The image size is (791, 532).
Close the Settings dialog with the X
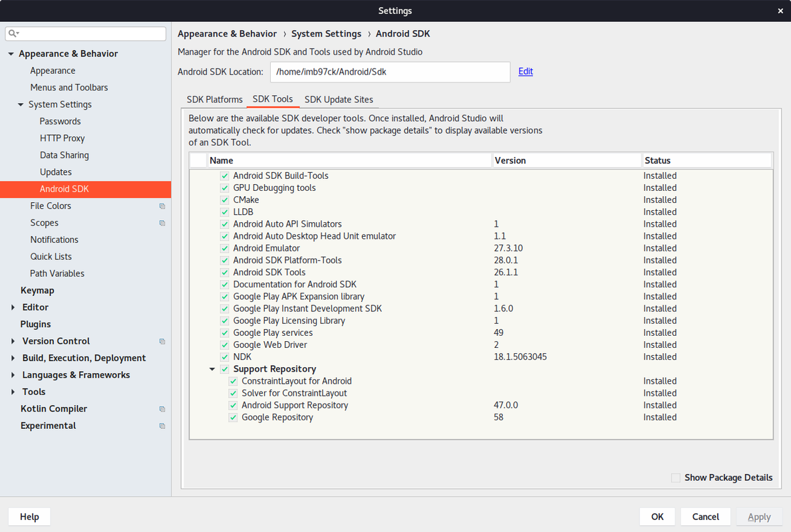coord(780,11)
